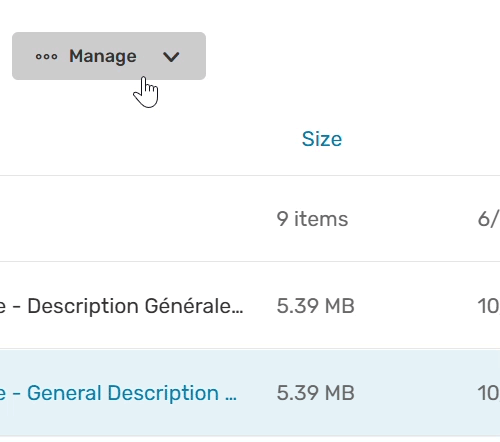Click the word Générale in the file name

[x=188, y=306]
